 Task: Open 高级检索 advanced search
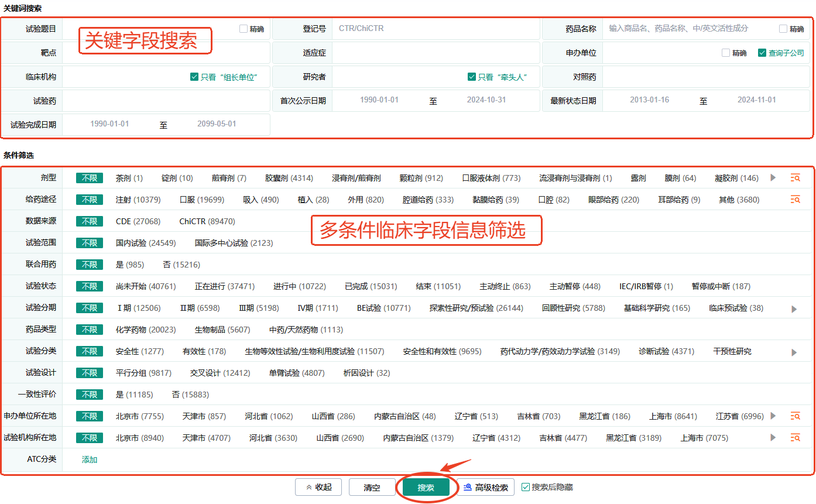click(x=485, y=487)
